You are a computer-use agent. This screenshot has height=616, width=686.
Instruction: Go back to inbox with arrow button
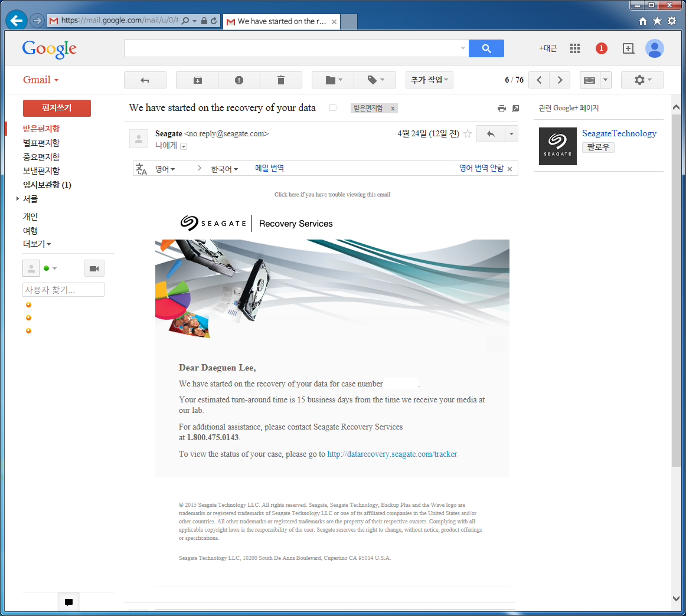145,80
